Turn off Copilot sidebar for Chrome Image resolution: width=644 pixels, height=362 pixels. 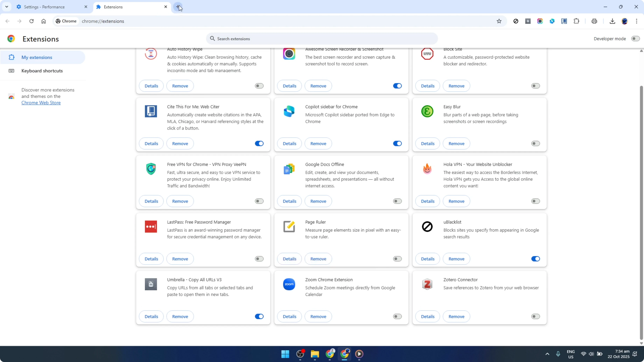(397, 144)
